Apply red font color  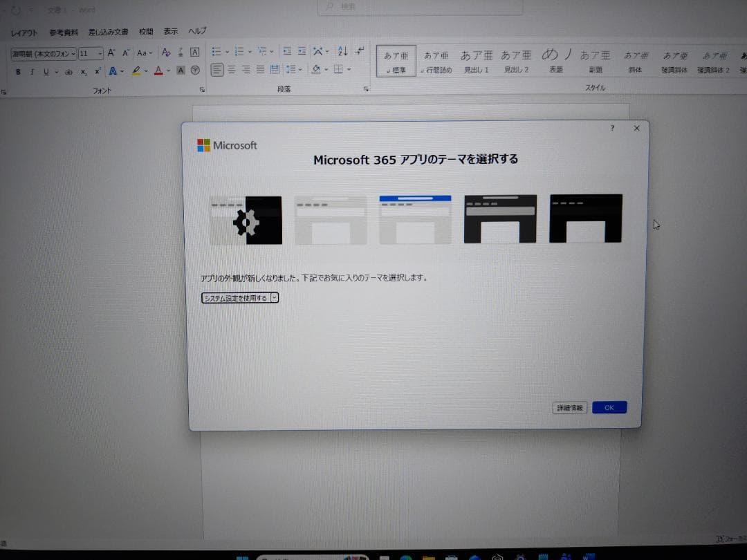158,71
